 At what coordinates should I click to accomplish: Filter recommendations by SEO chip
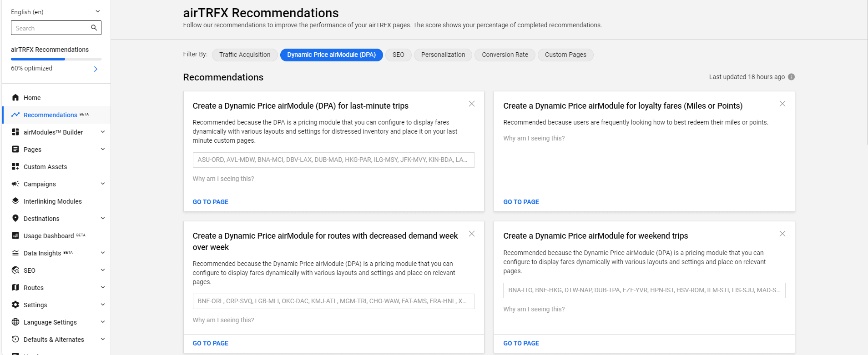click(x=399, y=55)
